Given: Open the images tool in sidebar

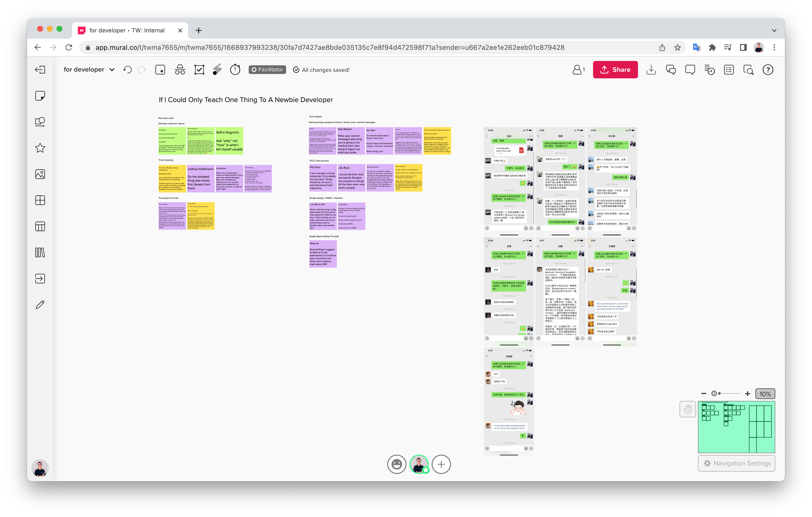Looking at the screenshot, I should tap(40, 174).
